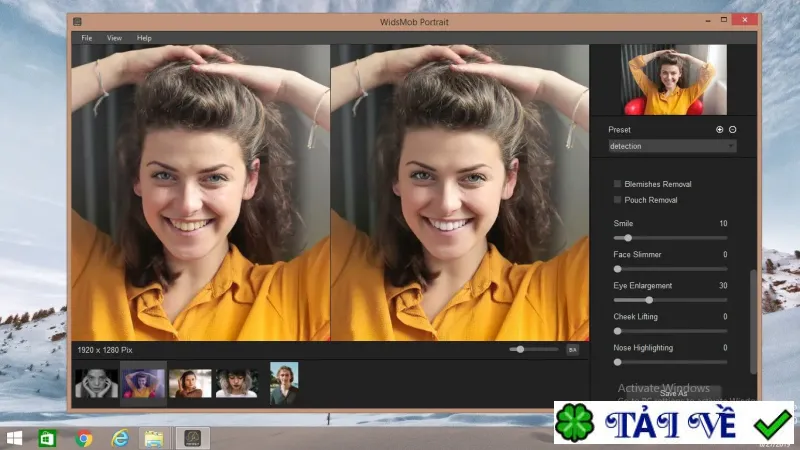Launch Google Chrome from taskbar

[x=84, y=438]
